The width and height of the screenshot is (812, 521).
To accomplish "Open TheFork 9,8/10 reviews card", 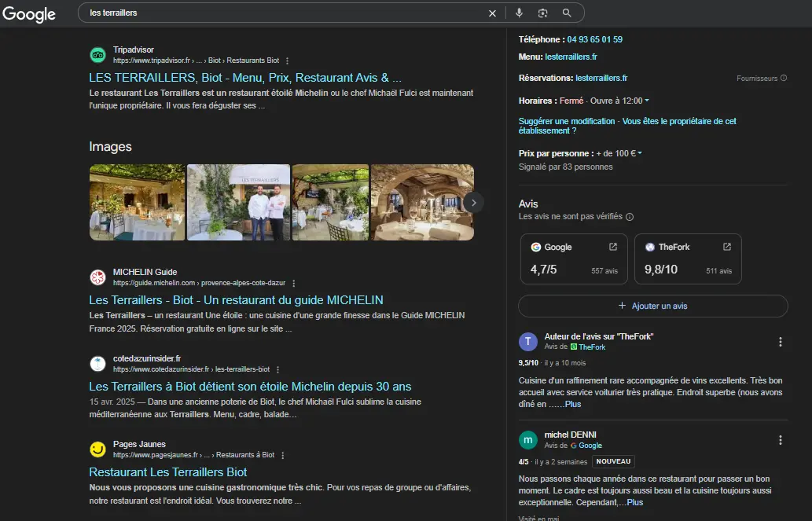I will tap(688, 259).
